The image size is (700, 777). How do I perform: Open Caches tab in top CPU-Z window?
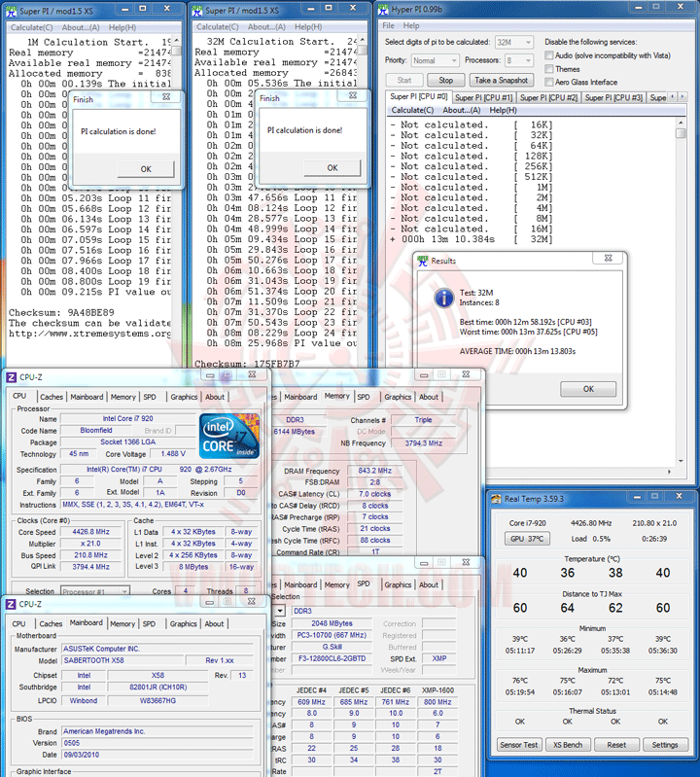click(52, 397)
